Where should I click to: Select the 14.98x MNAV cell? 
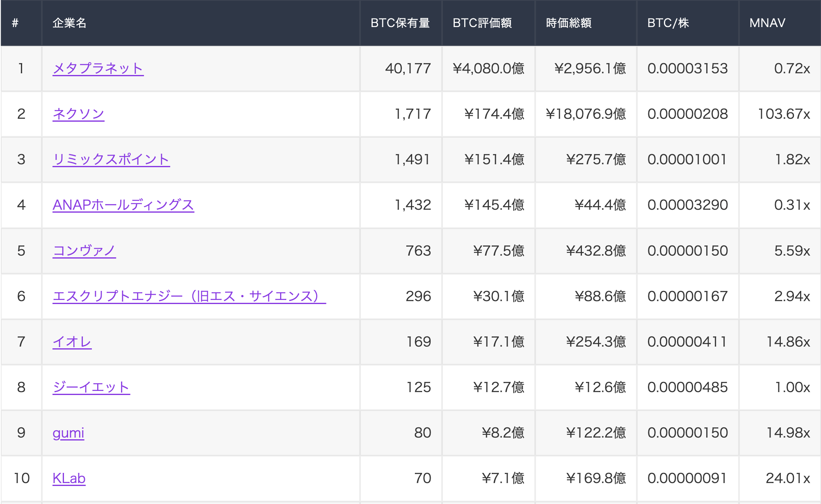(780, 433)
